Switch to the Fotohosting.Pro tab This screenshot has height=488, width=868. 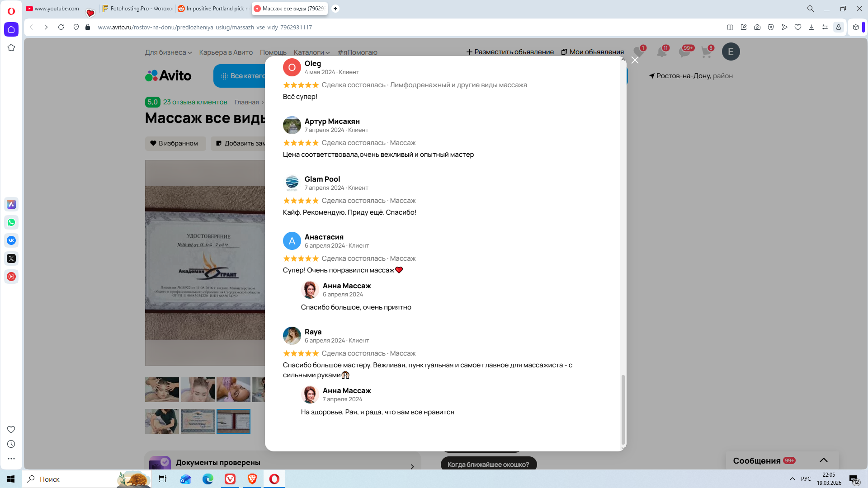click(137, 9)
